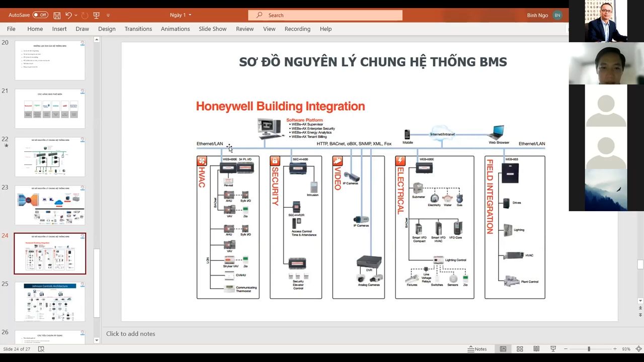
Task: Open Customize Quick Access Toolbar dropdown
Action: coord(108,15)
